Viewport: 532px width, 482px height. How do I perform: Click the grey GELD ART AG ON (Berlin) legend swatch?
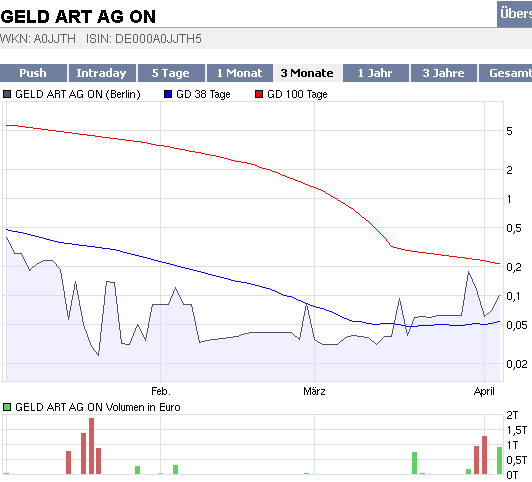(7, 94)
